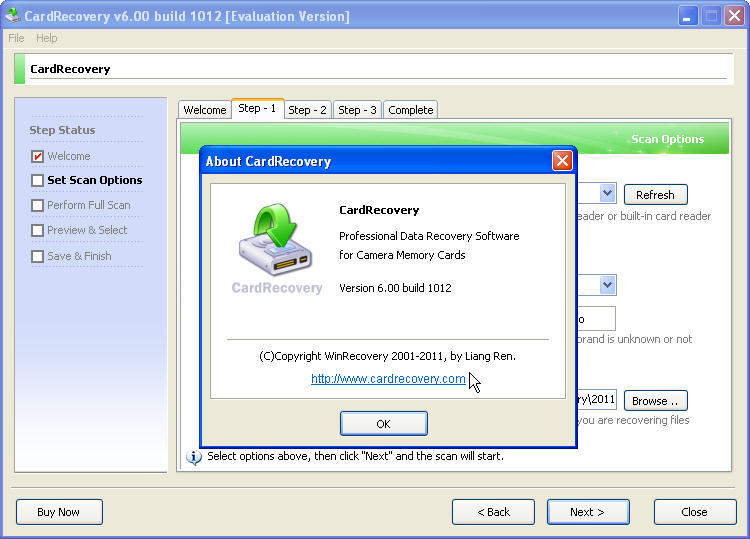The height and width of the screenshot is (539, 750).
Task: Click the Step Status heading
Action: click(62, 130)
